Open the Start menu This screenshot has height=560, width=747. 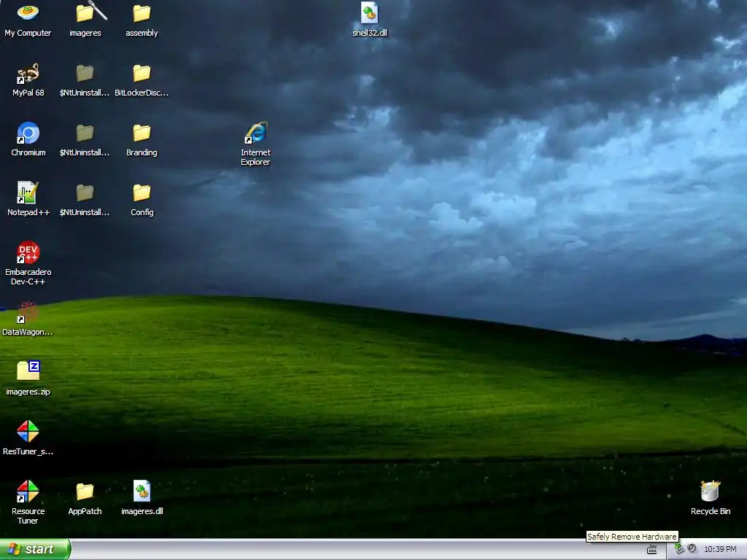click(35, 549)
